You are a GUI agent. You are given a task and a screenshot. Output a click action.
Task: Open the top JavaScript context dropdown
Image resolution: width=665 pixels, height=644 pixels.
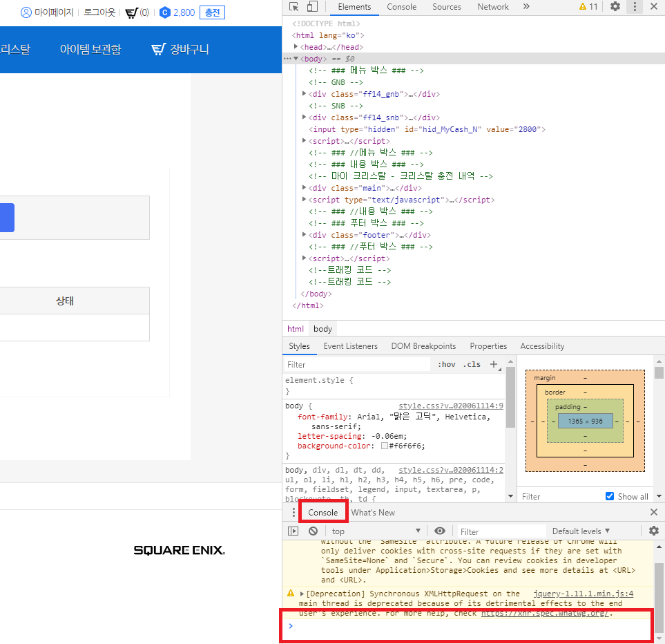click(x=376, y=531)
